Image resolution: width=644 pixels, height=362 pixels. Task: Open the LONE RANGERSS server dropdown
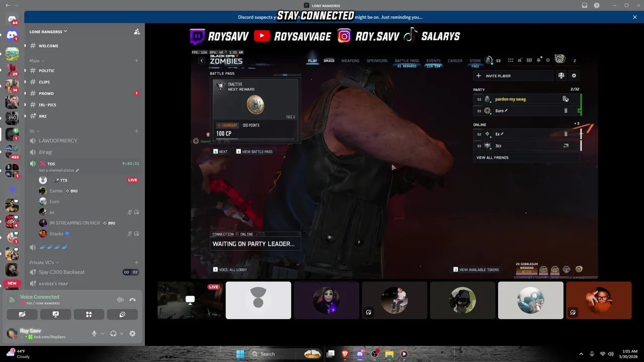point(48,32)
